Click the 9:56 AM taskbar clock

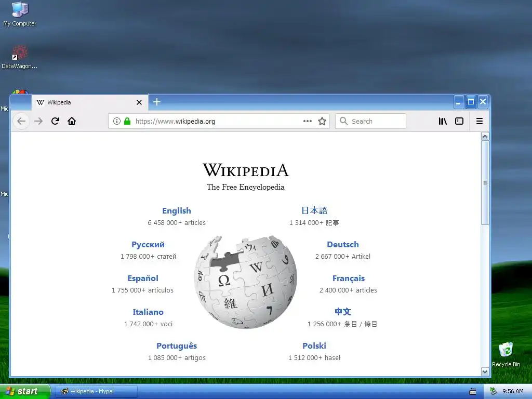pyautogui.click(x=513, y=391)
